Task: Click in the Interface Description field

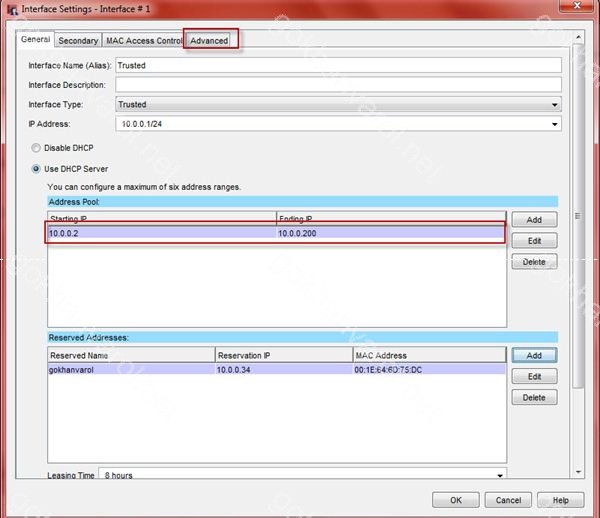Action: tap(338, 85)
